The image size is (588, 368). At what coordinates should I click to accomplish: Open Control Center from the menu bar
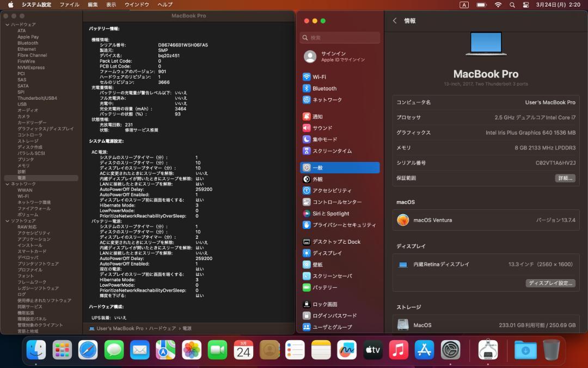526,5
